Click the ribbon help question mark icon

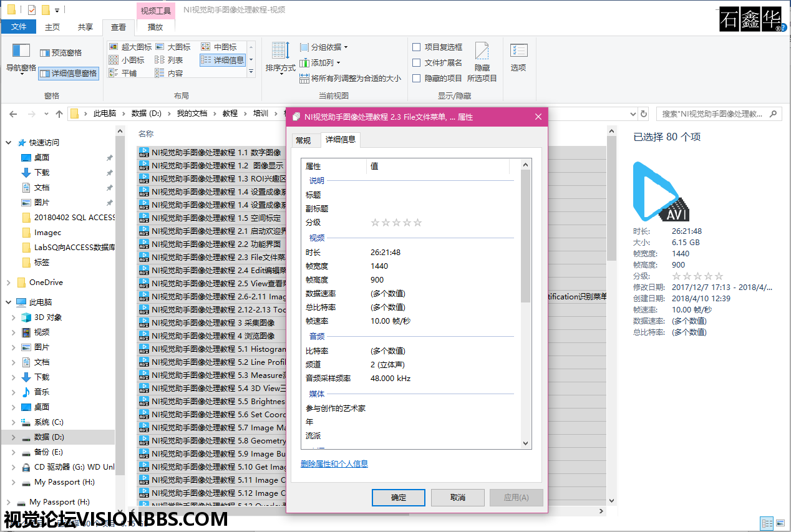tap(784, 27)
